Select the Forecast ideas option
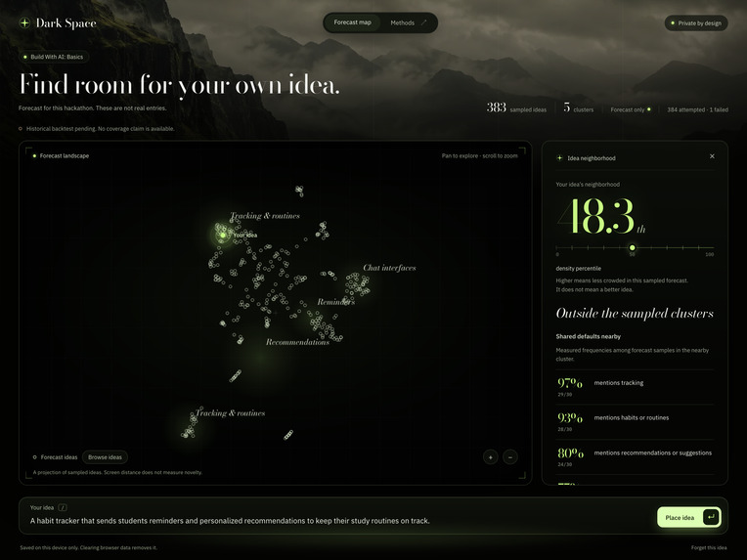 55,457
